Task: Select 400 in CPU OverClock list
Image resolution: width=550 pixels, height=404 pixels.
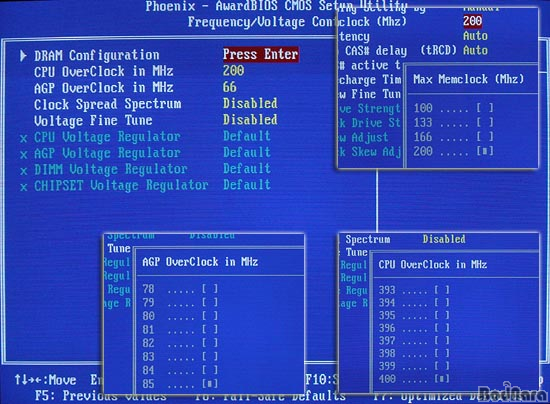Action: (x=414, y=379)
